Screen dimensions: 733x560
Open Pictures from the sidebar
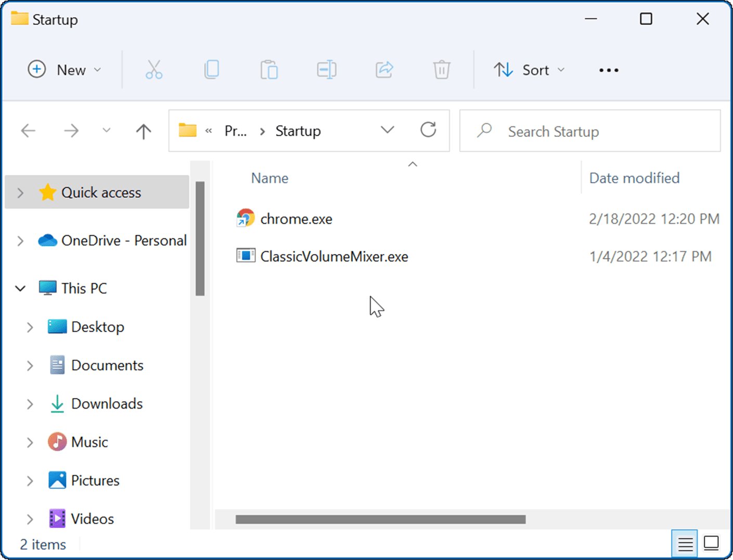(95, 480)
